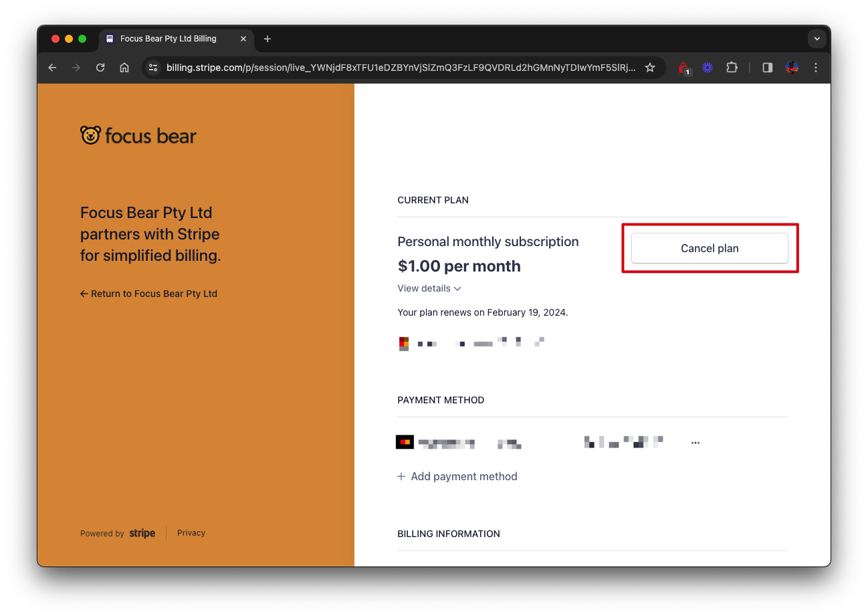
Task: Go back in browser history
Action: coord(52,68)
